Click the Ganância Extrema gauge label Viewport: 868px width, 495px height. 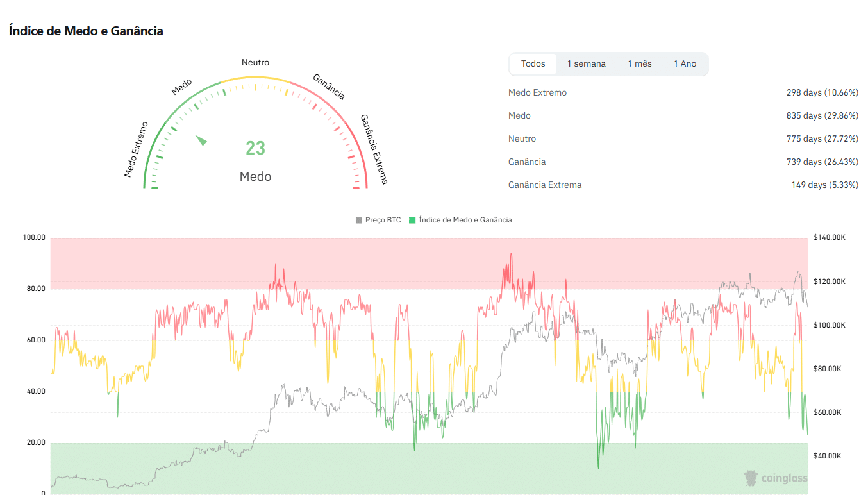click(374, 149)
